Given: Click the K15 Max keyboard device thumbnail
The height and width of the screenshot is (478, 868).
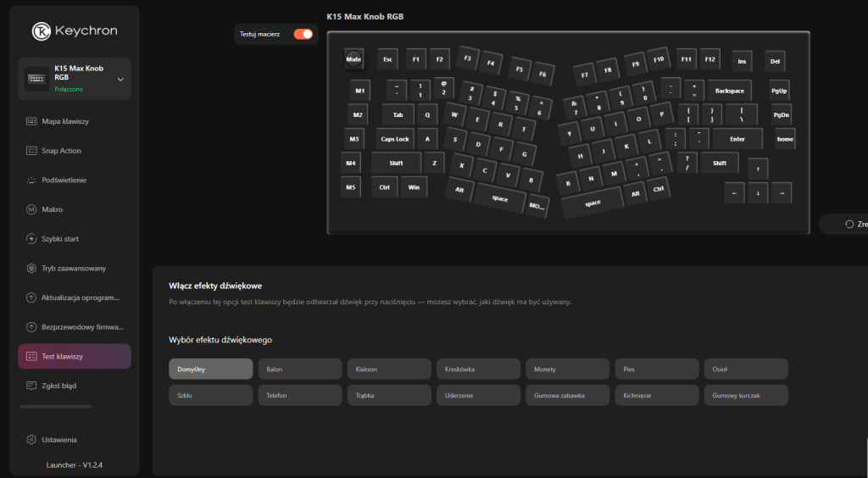Looking at the screenshot, I should click(36, 79).
